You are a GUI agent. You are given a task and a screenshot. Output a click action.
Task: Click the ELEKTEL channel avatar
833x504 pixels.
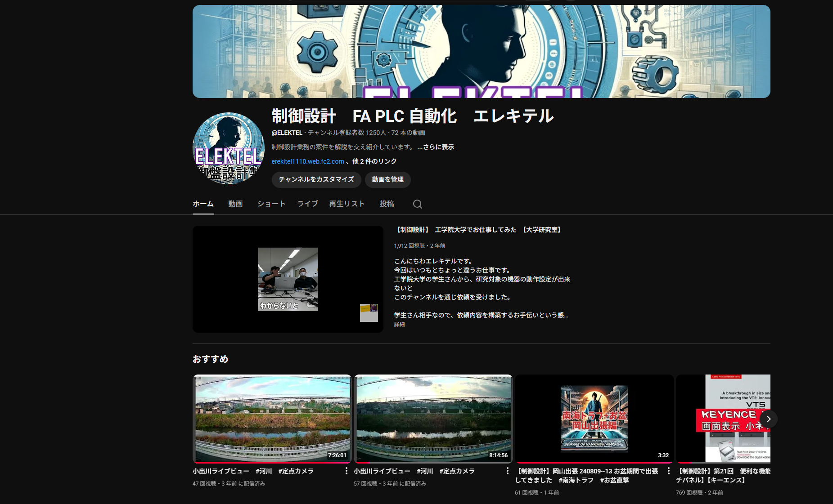pyautogui.click(x=228, y=148)
